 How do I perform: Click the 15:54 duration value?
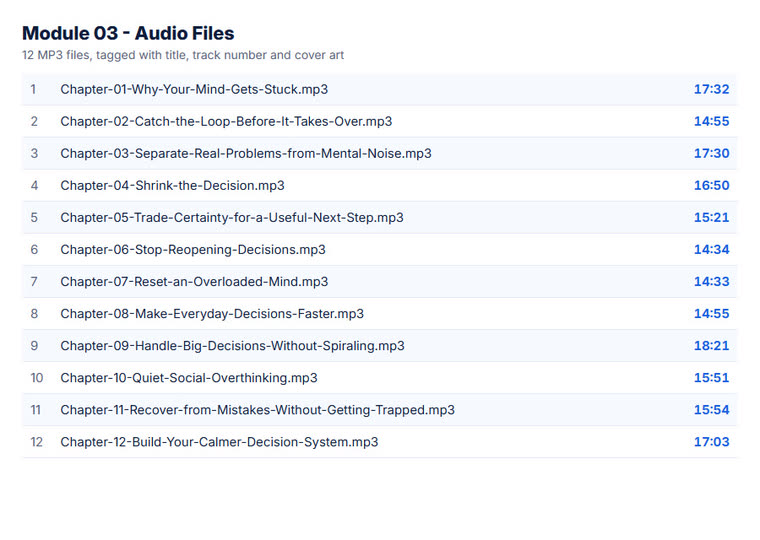coord(711,410)
